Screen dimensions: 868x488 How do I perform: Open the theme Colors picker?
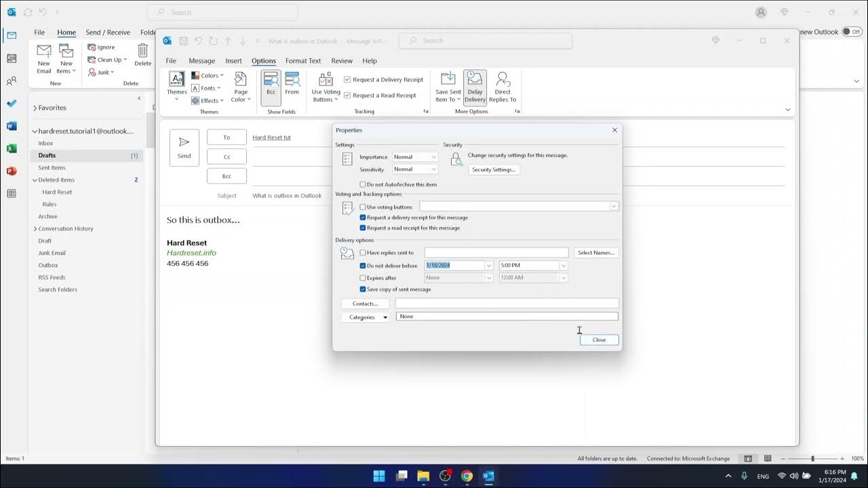(208, 75)
